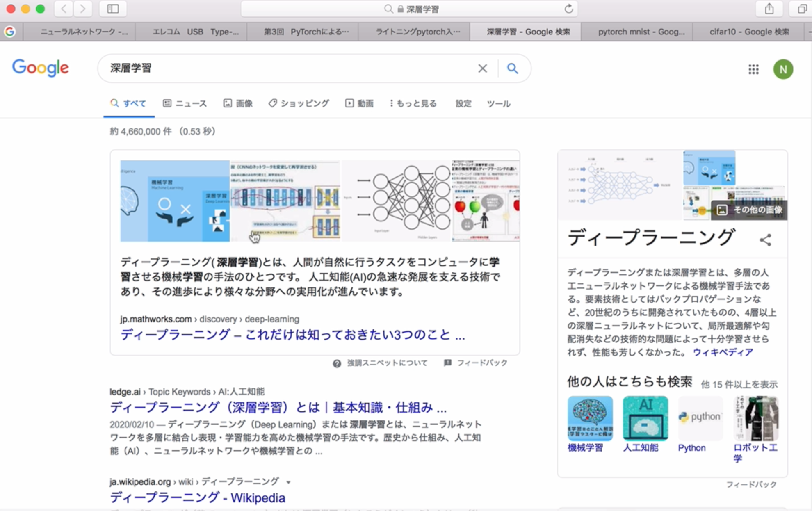The height and width of the screenshot is (511, 812).
Task: Select the 画像 search filter
Action: [x=238, y=103]
